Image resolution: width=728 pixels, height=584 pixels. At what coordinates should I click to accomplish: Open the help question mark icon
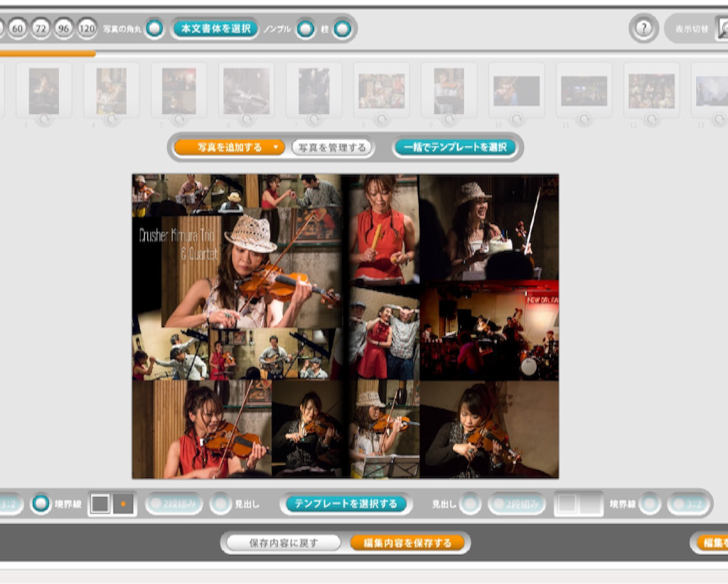tap(643, 28)
